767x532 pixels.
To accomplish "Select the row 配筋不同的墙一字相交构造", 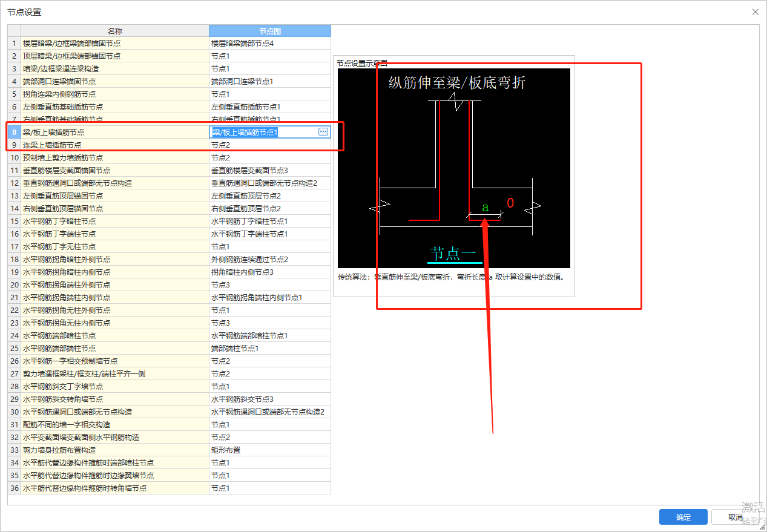I will click(170, 424).
